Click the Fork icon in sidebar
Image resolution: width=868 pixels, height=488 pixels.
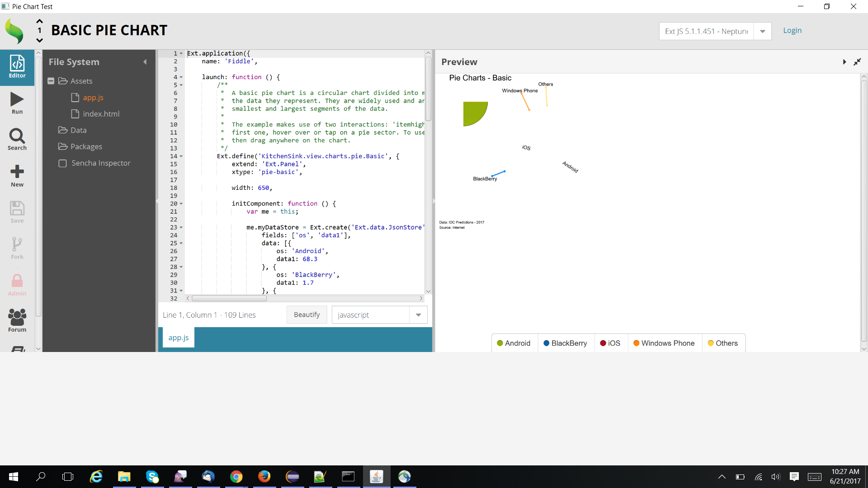(17, 247)
